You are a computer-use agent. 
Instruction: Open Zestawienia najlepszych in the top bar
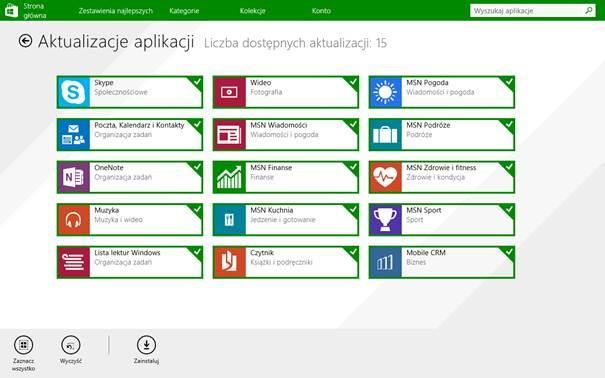(116, 11)
